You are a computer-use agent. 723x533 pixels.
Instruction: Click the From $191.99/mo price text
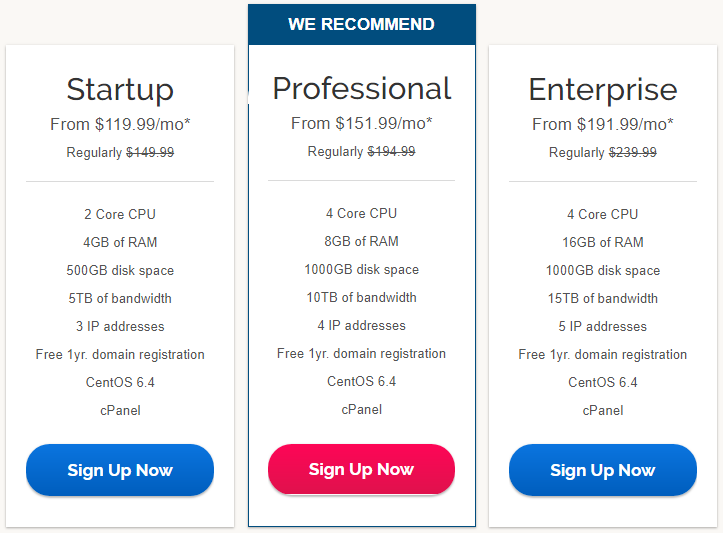coord(603,124)
